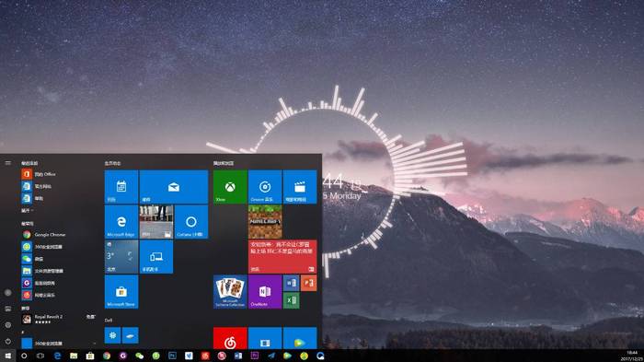This screenshot has width=644, height=362.
Task: Open the Photos live tile
Action: click(156, 222)
